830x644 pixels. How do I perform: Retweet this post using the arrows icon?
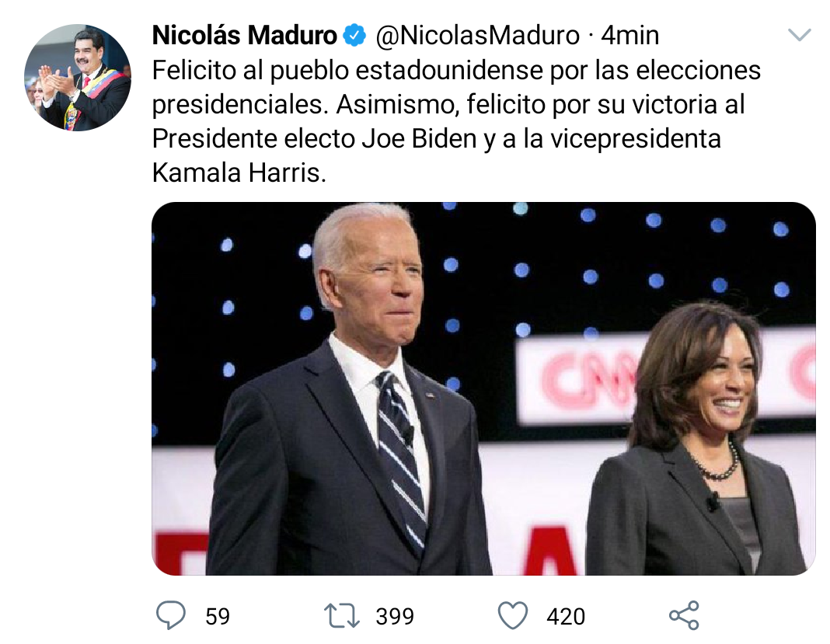pyautogui.click(x=341, y=616)
